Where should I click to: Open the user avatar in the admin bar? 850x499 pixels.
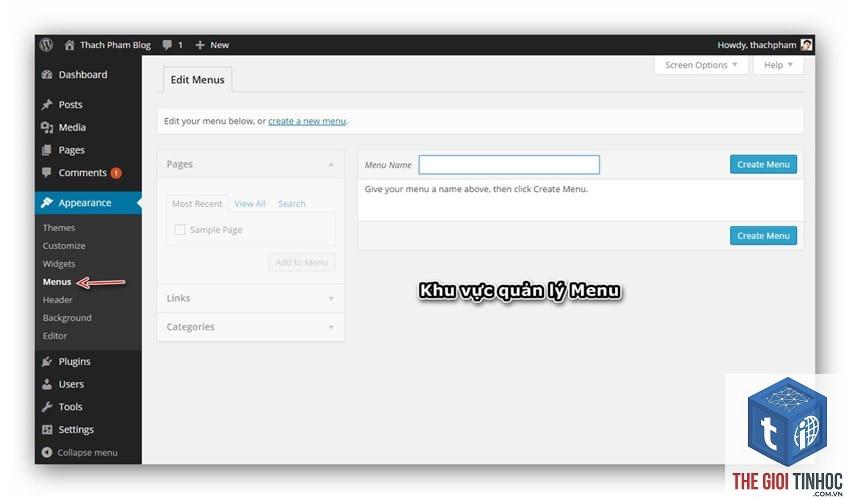(x=806, y=45)
